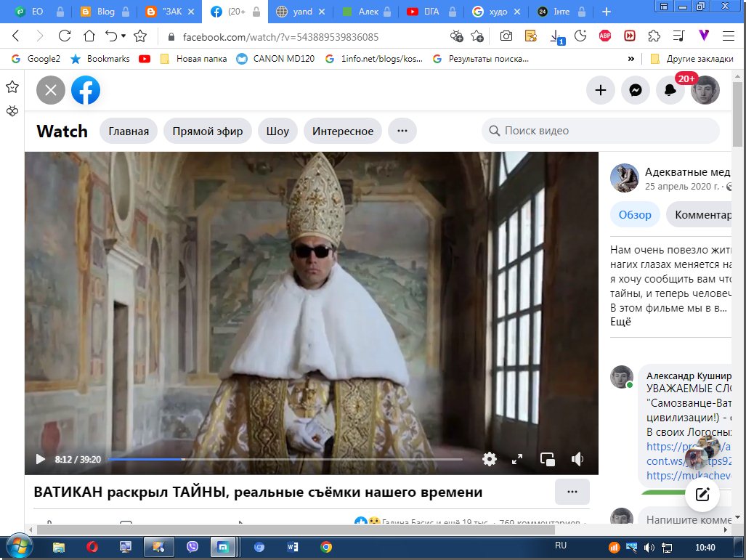Seek on the video progress bar
Image resolution: width=746 pixels, height=560 pixels.
click(285, 459)
